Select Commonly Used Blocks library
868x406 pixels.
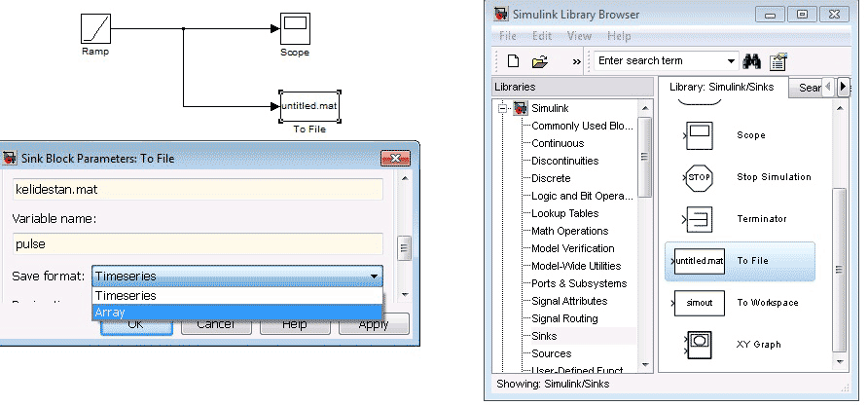tap(582, 127)
